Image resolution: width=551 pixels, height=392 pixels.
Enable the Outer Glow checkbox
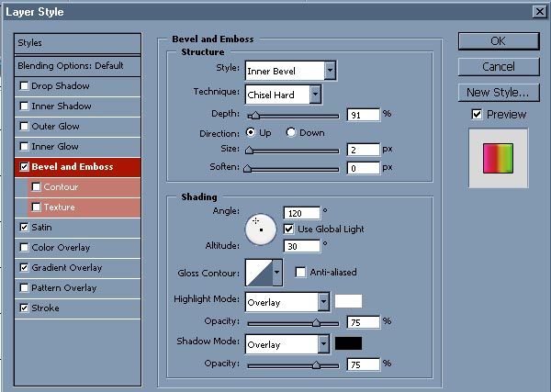[24, 126]
